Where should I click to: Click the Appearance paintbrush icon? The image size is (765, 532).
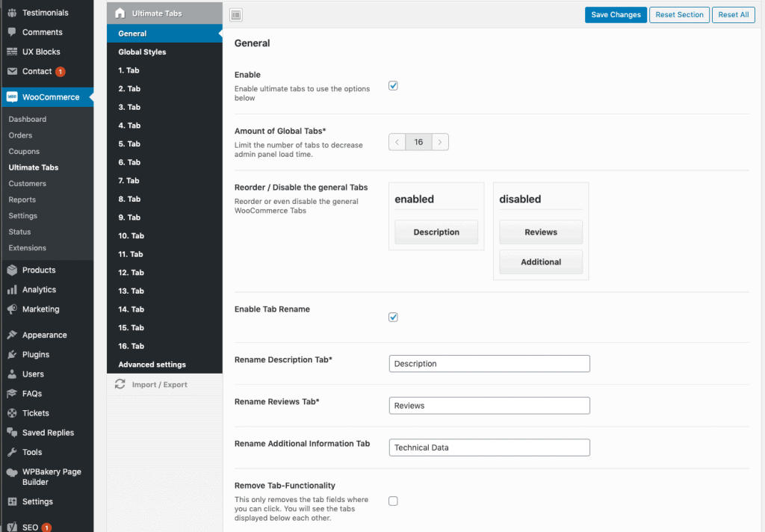[x=12, y=335]
